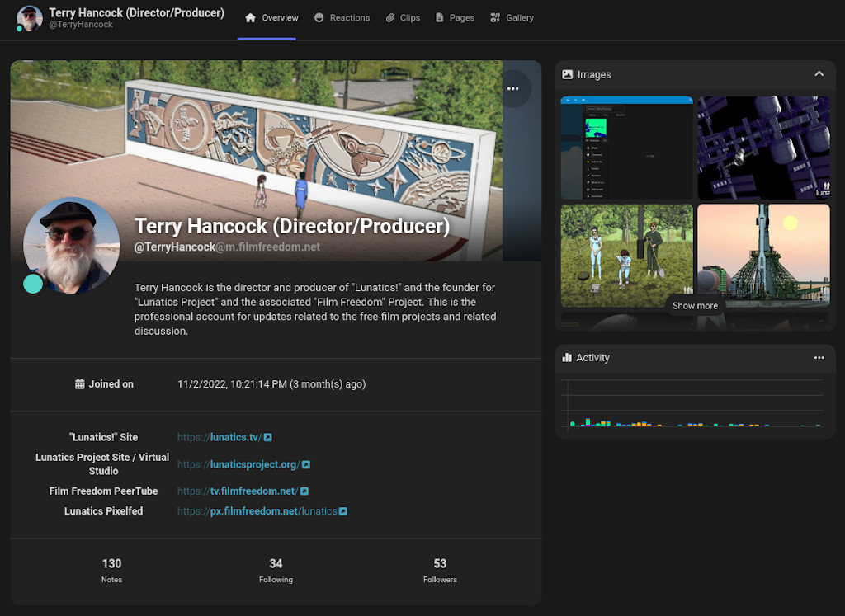Switch to the Reactions tab
845x616 pixels.
pos(342,18)
